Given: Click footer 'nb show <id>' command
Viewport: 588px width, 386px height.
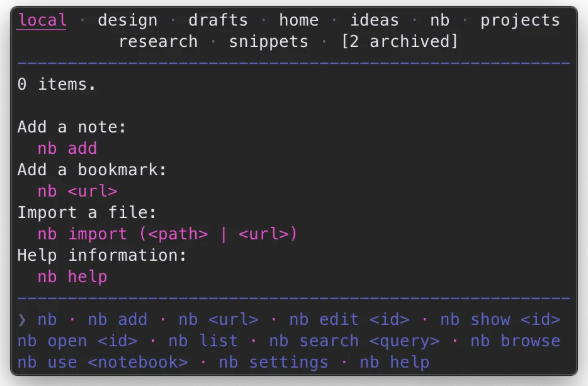Looking at the screenshot, I should 500,319.
